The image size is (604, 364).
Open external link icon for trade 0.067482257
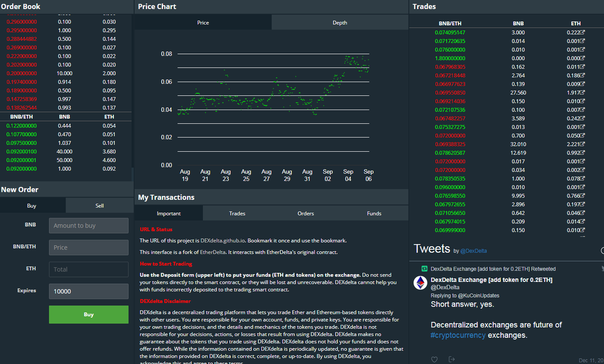(583, 118)
